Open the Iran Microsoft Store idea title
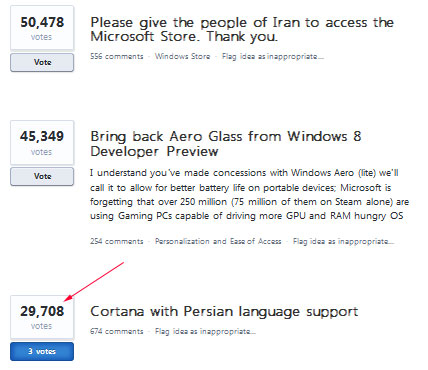428x370 pixels. coord(242,29)
